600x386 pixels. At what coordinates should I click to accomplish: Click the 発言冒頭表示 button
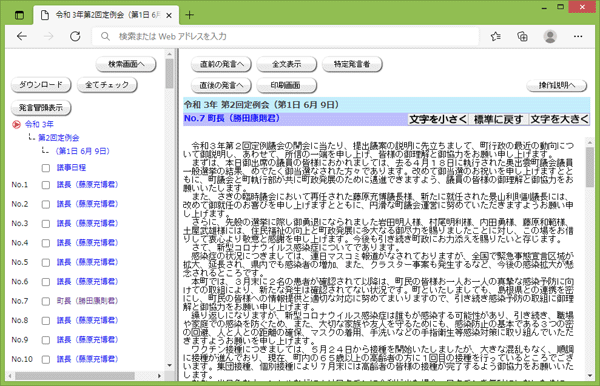point(41,107)
